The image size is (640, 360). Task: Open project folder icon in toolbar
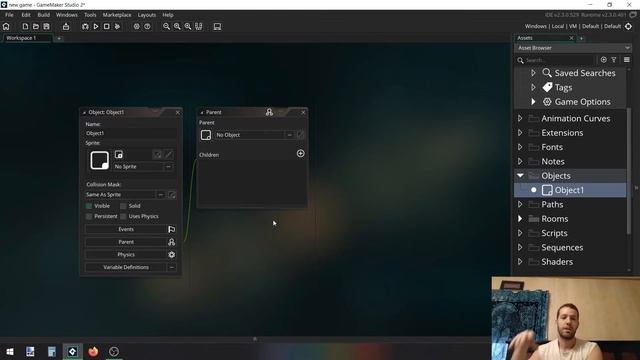point(36,27)
